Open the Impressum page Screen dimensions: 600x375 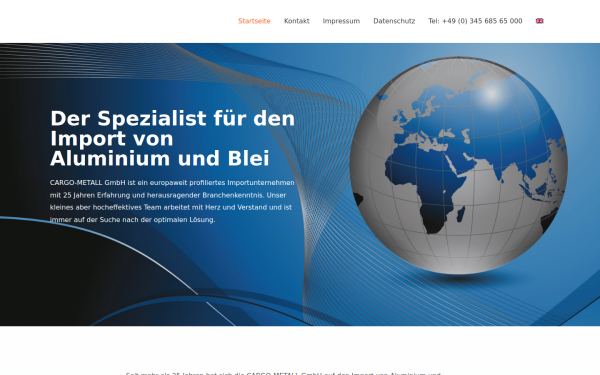341,21
